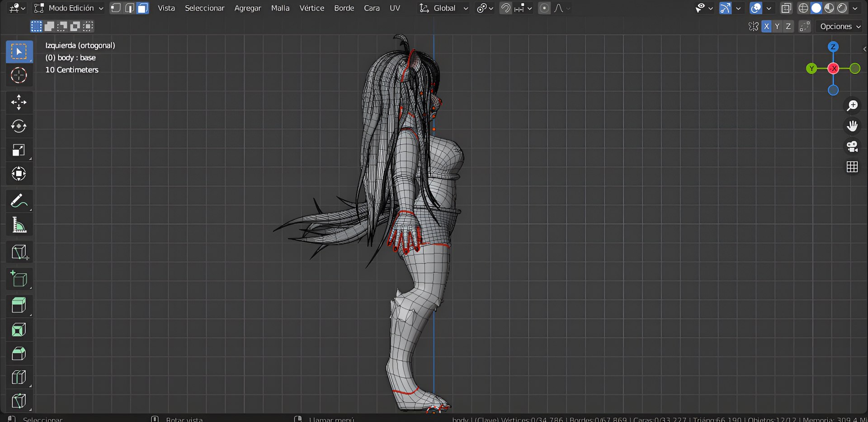The width and height of the screenshot is (868, 422).
Task: Open the snapping elements dropdown
Action: (x=523, y=8)
